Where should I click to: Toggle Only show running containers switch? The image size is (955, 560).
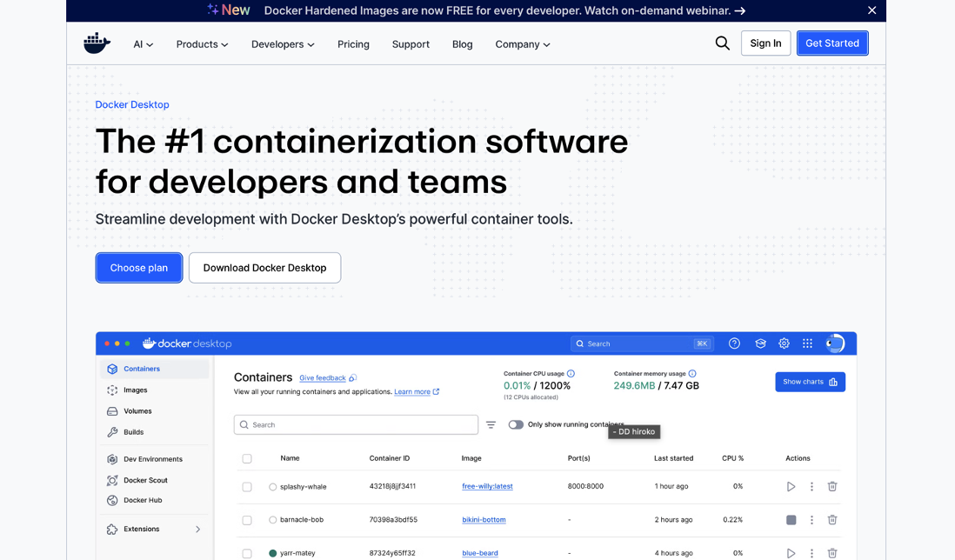click(x=516, y=424)
